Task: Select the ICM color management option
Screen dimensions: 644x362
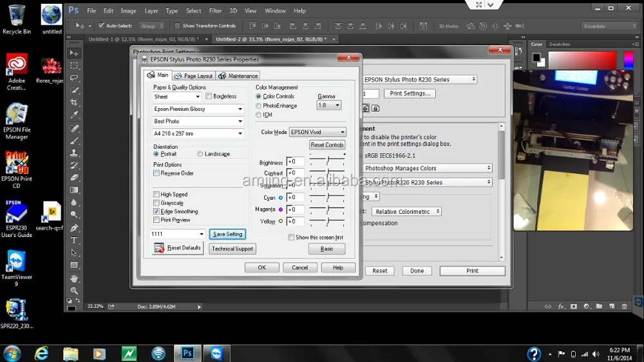Action: pyautogui.click(x=258, y=115)
